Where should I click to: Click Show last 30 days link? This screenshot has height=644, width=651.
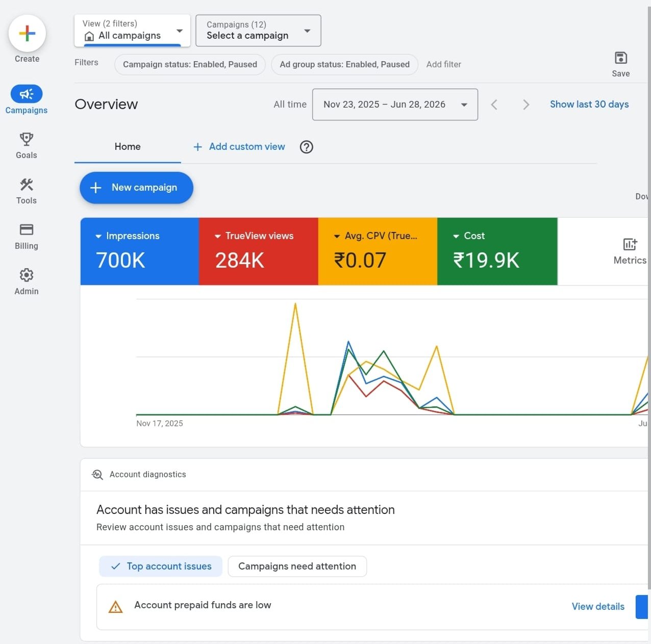point(589,105)
